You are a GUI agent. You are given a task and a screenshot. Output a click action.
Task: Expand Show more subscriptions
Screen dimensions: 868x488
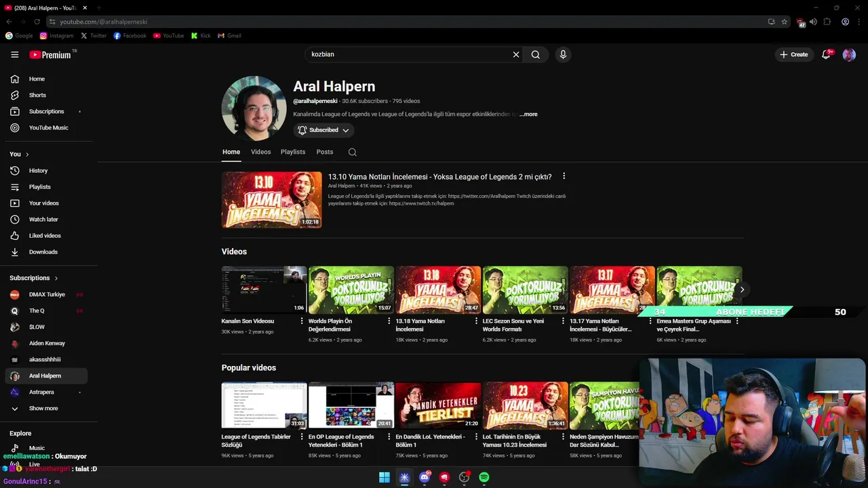coord(46,409)
